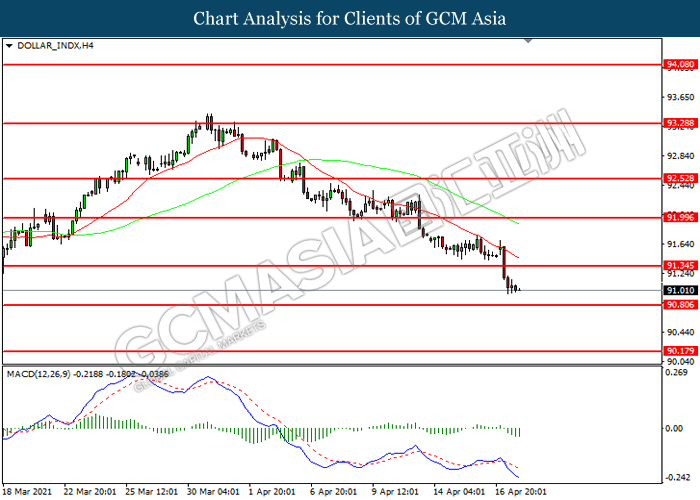The width and height of the screenshot is (700, 500).
Task: Click the DOLLAR_INDX.H4 symbol label
Action: coord(55,46)
